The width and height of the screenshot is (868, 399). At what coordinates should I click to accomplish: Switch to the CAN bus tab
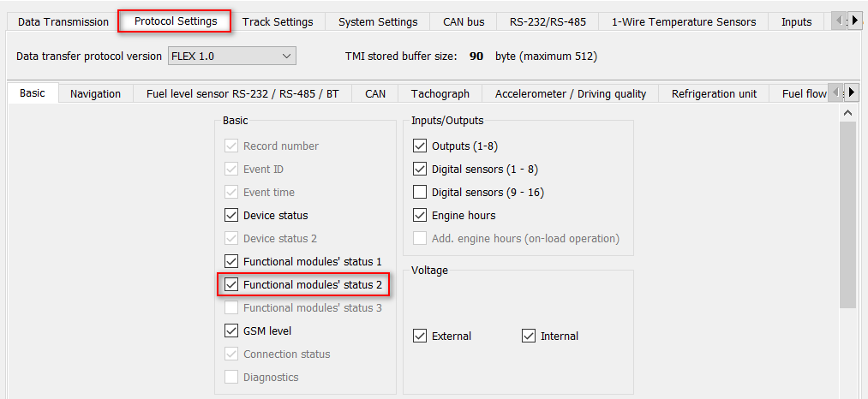(x=464, y=22)
